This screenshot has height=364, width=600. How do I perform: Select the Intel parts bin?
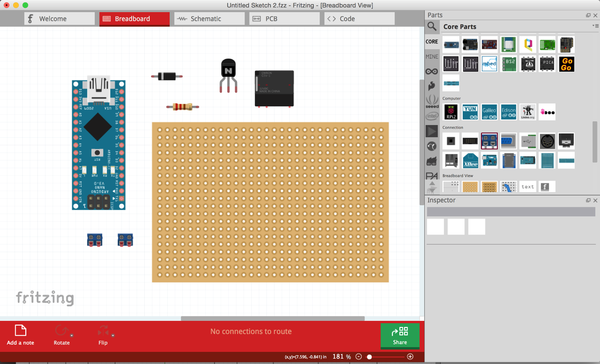pos(432,116)
